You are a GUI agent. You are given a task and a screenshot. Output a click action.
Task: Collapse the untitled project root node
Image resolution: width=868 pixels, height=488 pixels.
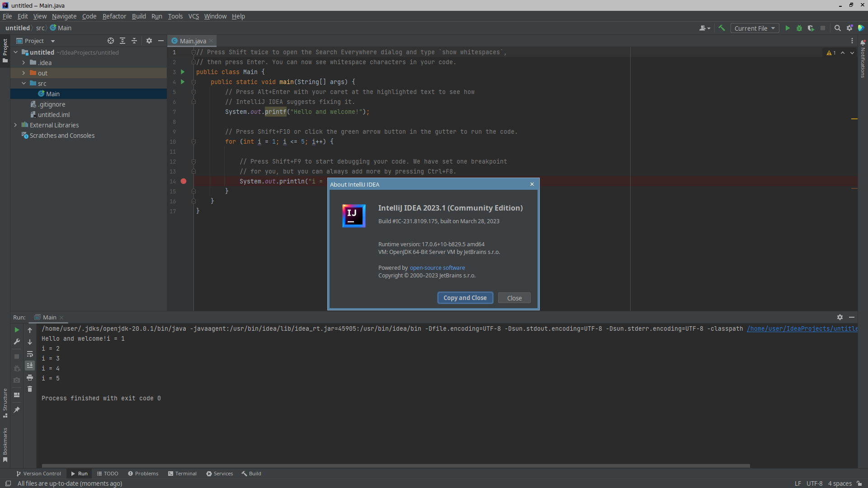pyautogui.click(x=16, y=52)
